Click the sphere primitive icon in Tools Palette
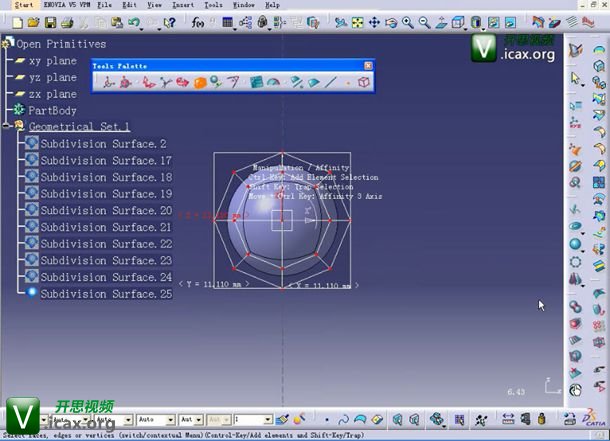Screen dimensions: 610x441 200,82
